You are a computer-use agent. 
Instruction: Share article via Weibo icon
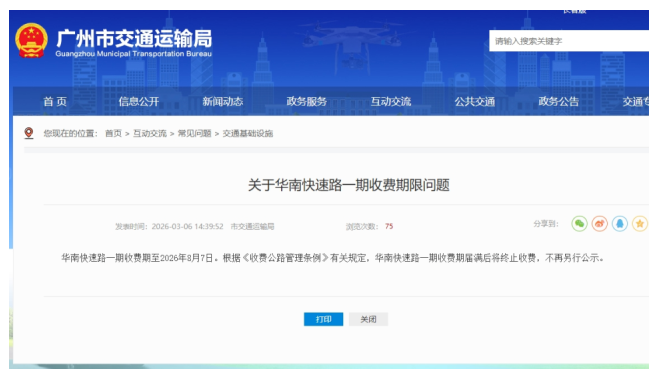[600, 224]
